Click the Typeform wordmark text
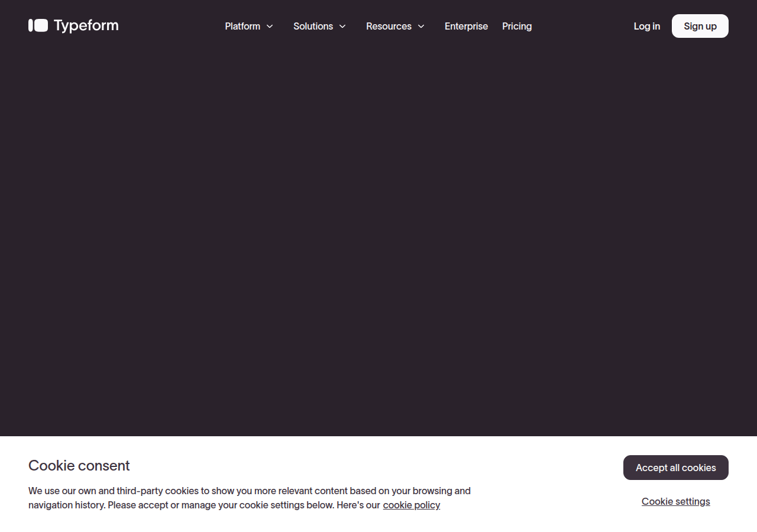This screenshot has height=532, width=757. [x=86, y=25]
